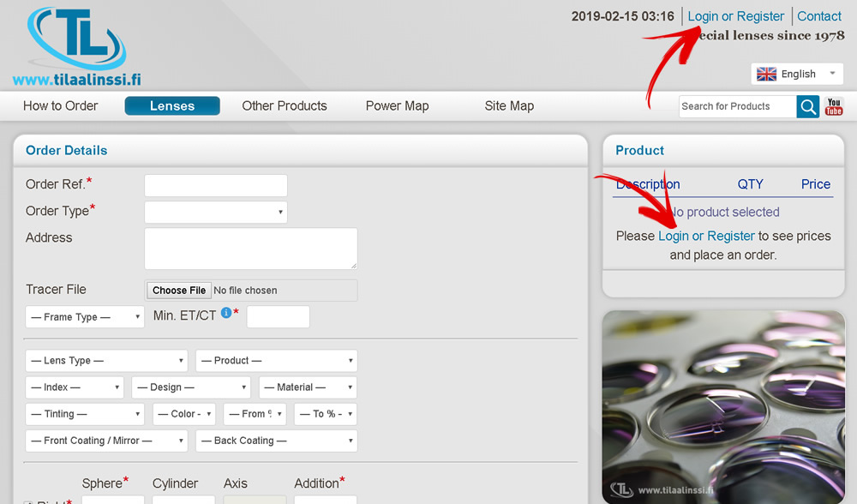
Task: Expand the Order Type dropdown
Action: (x=215, y=212)
